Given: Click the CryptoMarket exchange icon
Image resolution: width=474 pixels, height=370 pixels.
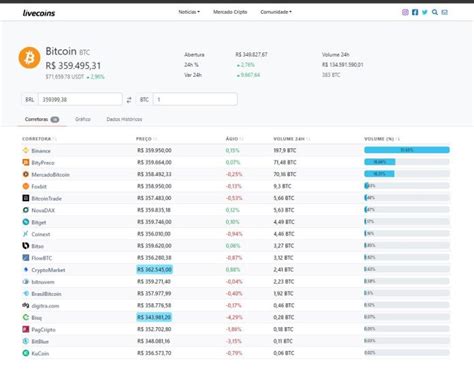Looking at the screenshot, I should (26, 269).
